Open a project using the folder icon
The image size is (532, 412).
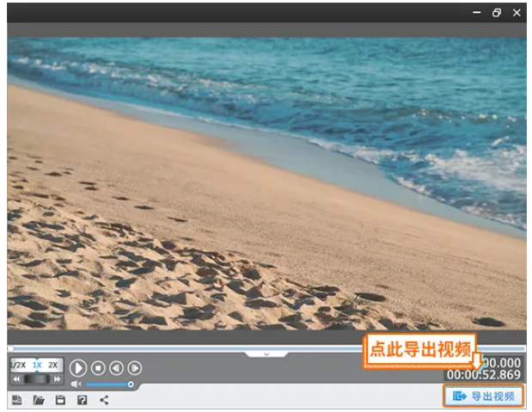[39, 399]
